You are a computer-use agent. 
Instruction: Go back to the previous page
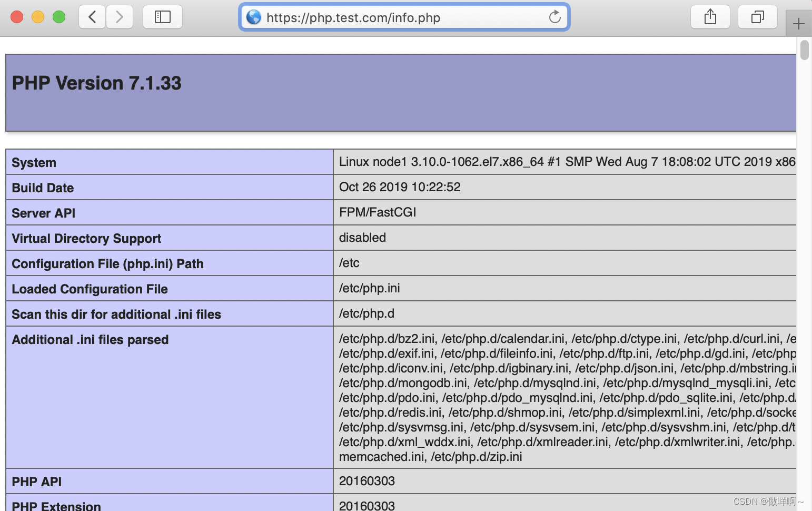coord(92,17)
